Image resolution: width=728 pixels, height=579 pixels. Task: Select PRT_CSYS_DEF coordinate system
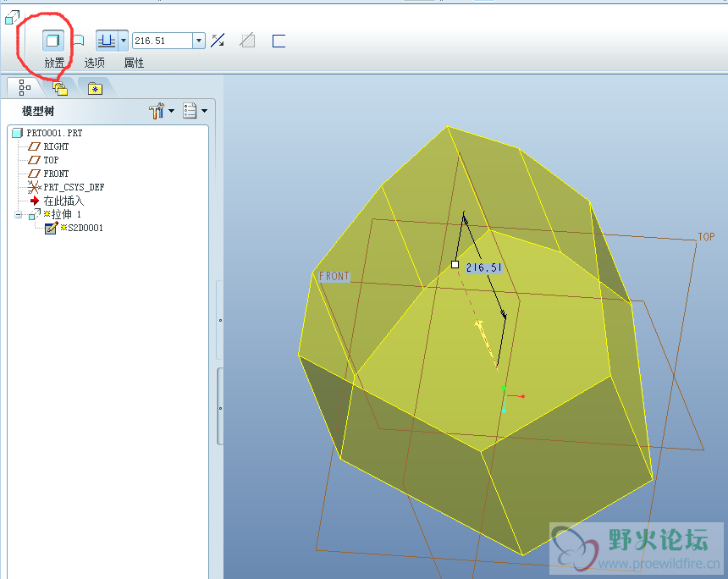click(x=74, y=187)
